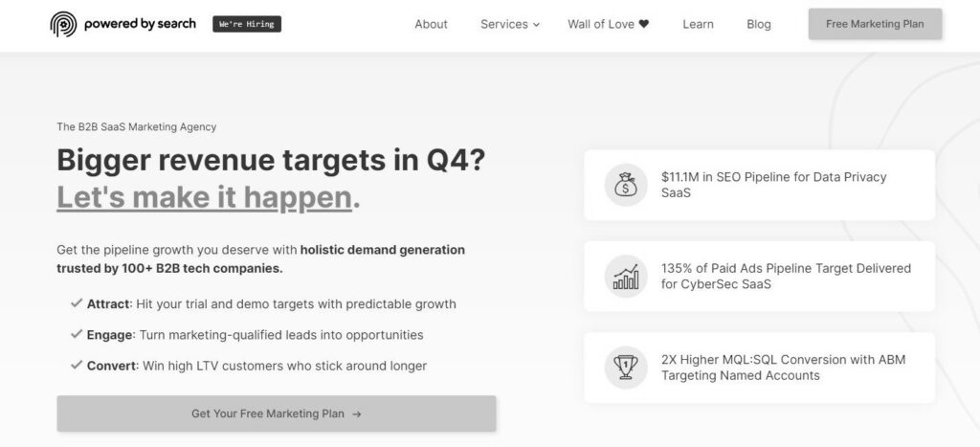Open the About page
The height and width of the screenshot is (447, 980).
(x=431, y=24)
